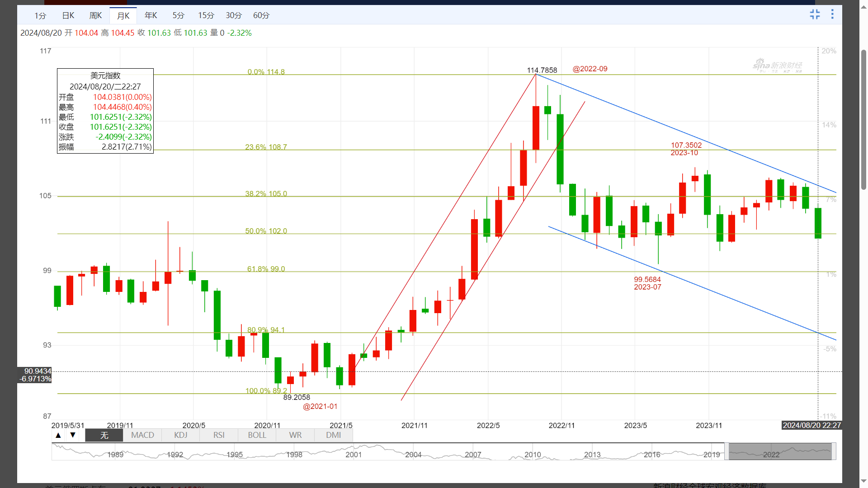Show the RSI indicator
Image resolution: width=868 pixels, height=488 pixels.
click(x=219, y=435)
